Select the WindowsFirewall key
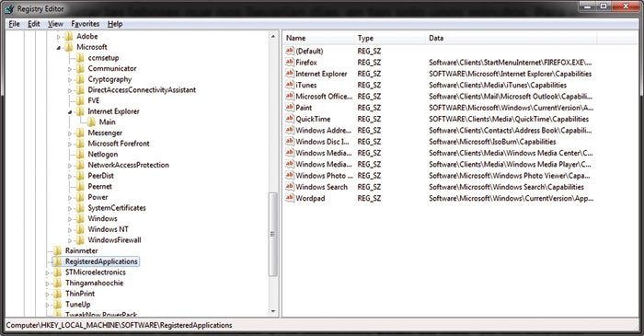 pyautogui.click(x=114, y=240)
